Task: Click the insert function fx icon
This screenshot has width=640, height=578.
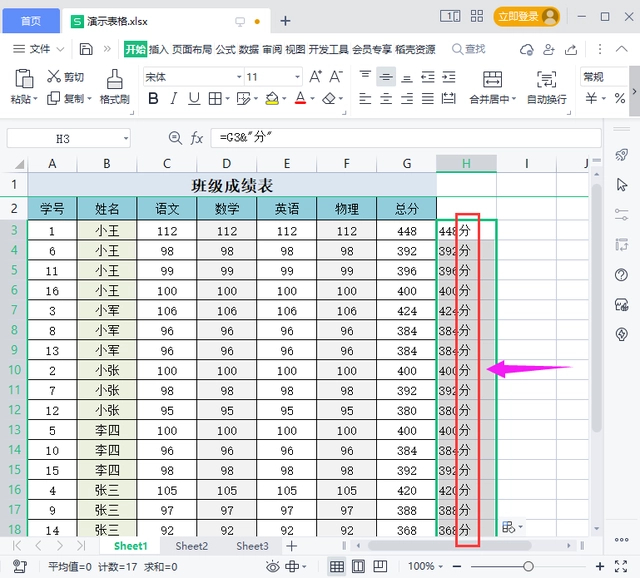Action: tap(197, 138)
